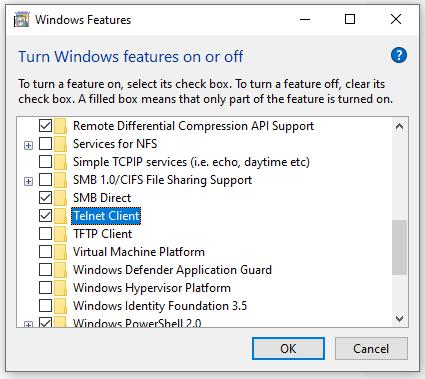Expand SMB 1.0/CIFS File Sharing Support node

coord(29,181)
